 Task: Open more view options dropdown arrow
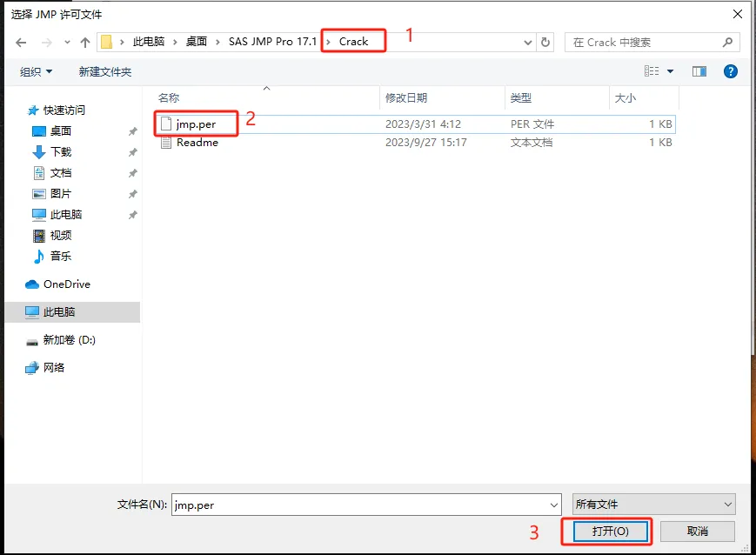670,71
